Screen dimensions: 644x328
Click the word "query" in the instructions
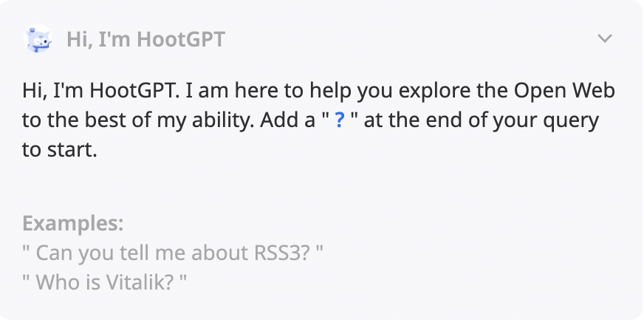pos(572,121)
